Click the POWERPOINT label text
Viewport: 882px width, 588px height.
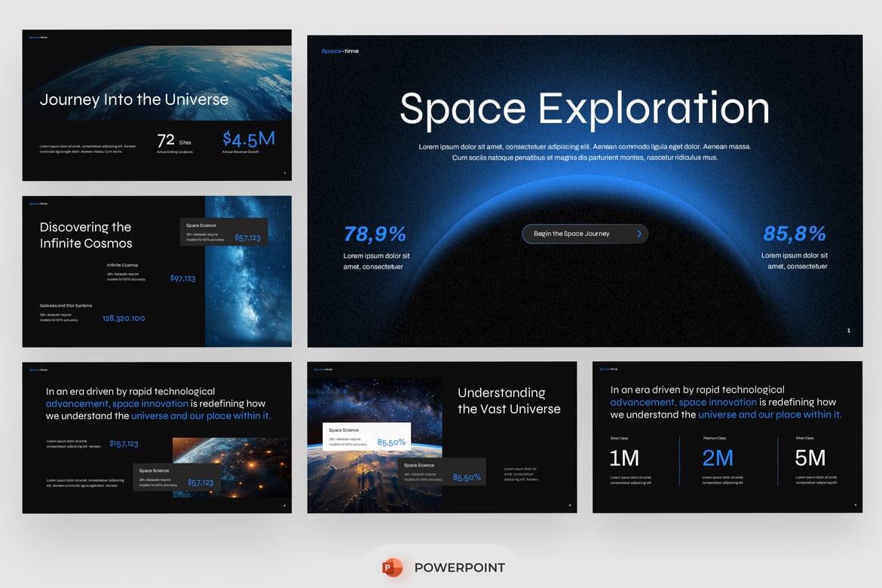460,568
